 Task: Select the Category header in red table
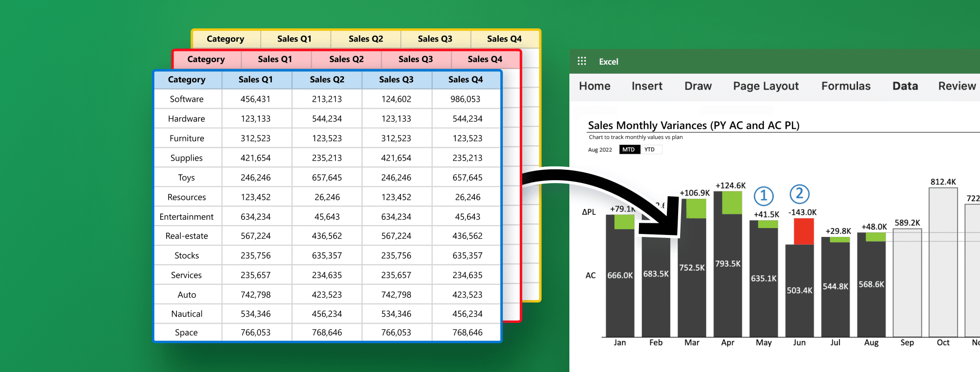click(206, 59)
